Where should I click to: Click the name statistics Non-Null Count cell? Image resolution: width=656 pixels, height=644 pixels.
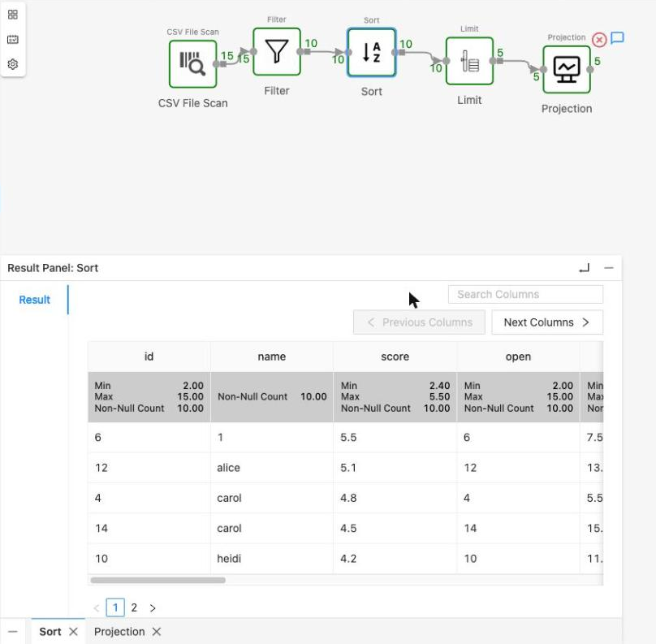272,396
